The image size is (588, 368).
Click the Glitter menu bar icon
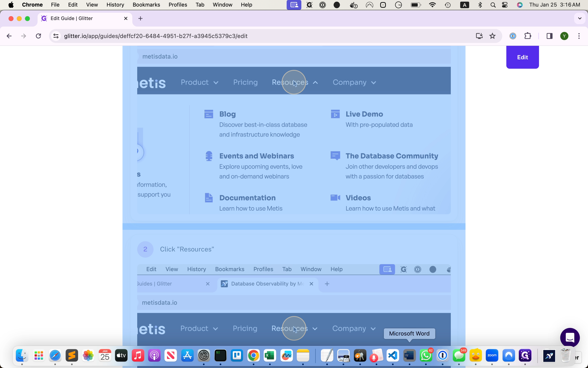(309, 5)
